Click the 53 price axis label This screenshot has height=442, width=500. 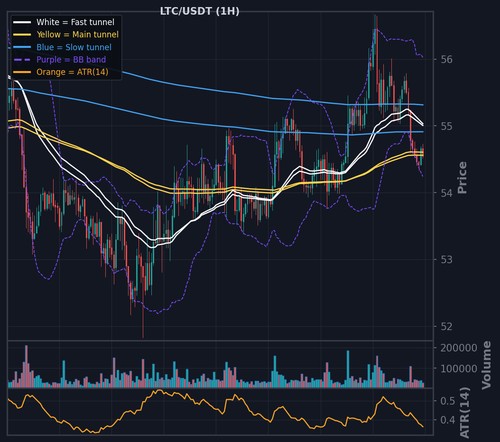tap(447, 259)
